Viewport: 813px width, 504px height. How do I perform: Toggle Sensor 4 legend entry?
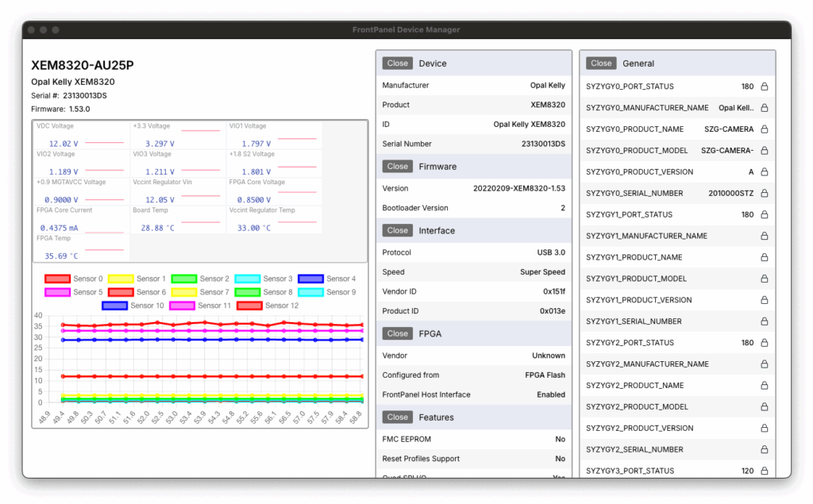click(326, 279)
